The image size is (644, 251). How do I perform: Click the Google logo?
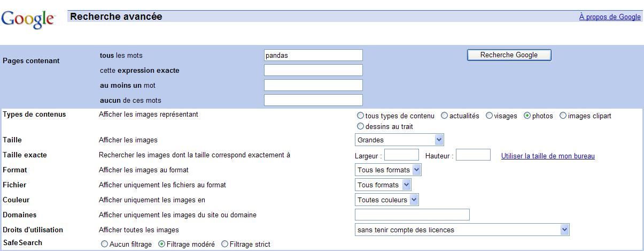(x=28, y=19)
